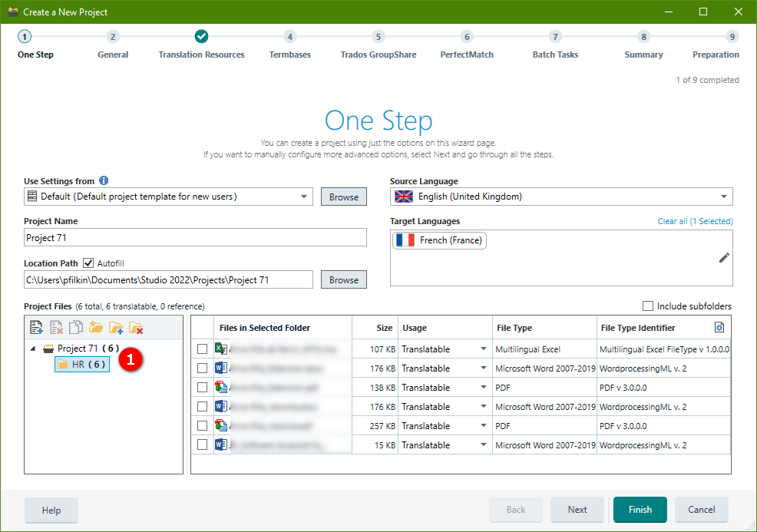Click the Cancel button
The image size is (757, 532).
(702, 509)
